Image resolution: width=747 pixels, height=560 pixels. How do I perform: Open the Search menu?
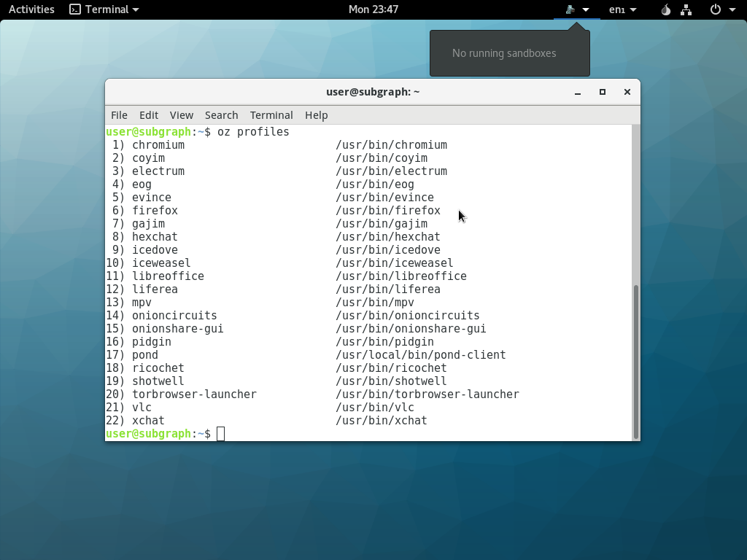[222, 115]
